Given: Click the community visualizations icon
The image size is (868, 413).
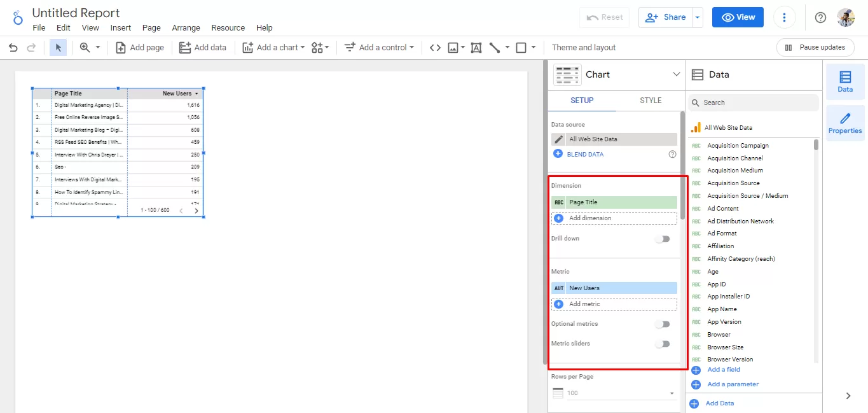Looking at the screenshot, I should click(x=320, y=48).
